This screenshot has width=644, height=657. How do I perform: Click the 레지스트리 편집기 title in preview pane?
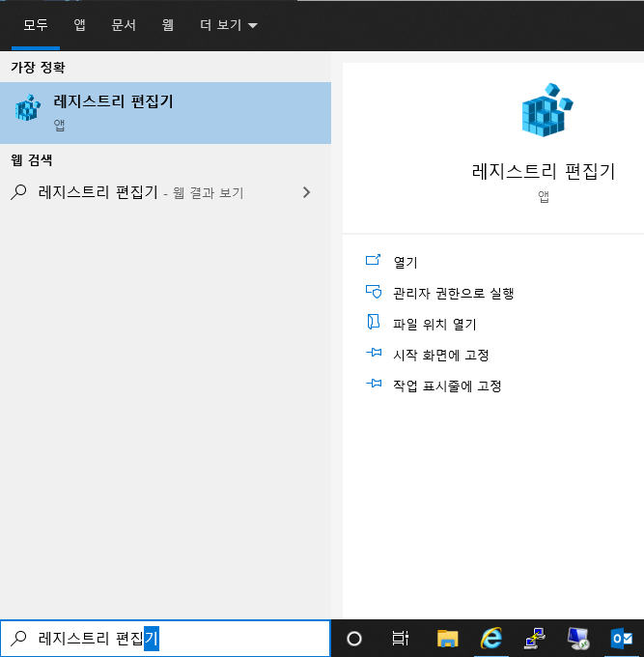543,171
